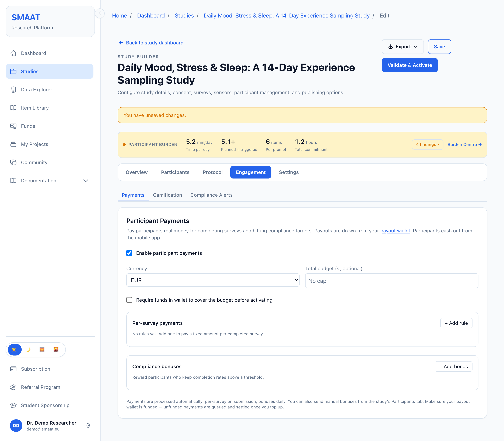Click the SMAAT Research Platform logo
The height and width of the screenshot is (441, 504).
(x=50, y=21)
